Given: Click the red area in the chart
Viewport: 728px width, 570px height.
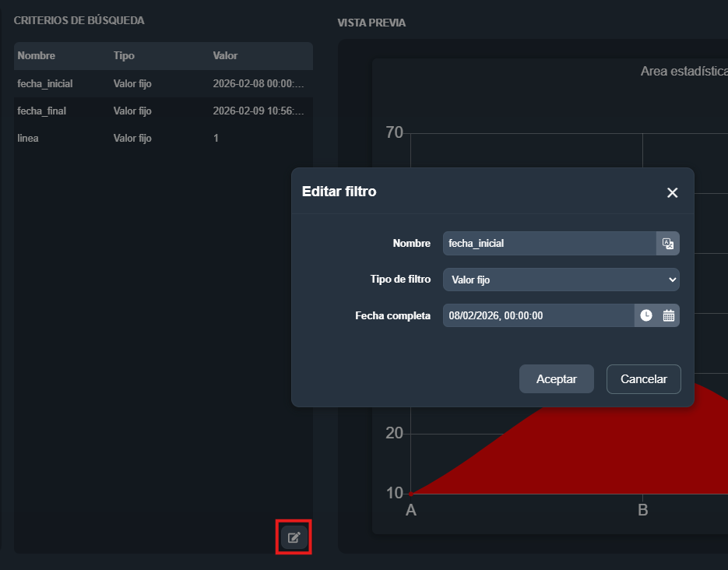Looking at the screenshot, I should (545, 459).
